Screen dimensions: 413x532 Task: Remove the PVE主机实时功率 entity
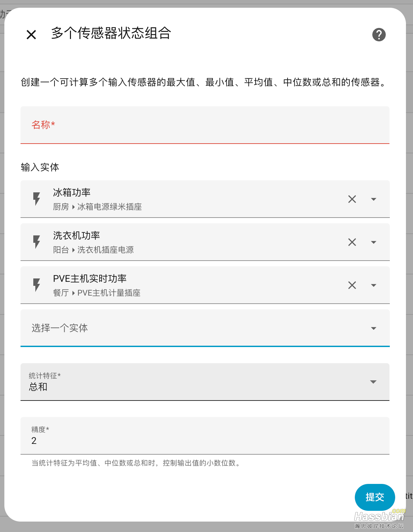pyautogui.click(x=352, y=285)
